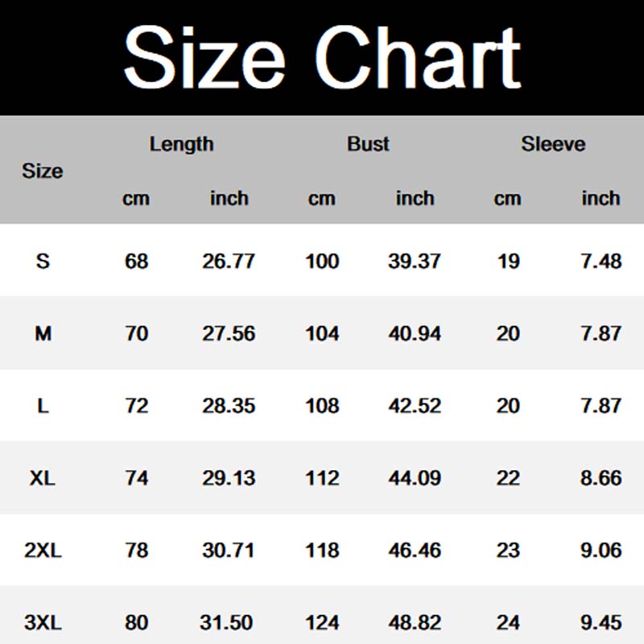644x644 pixels.
Task: Click the Size column header
Action: [43, 171]
